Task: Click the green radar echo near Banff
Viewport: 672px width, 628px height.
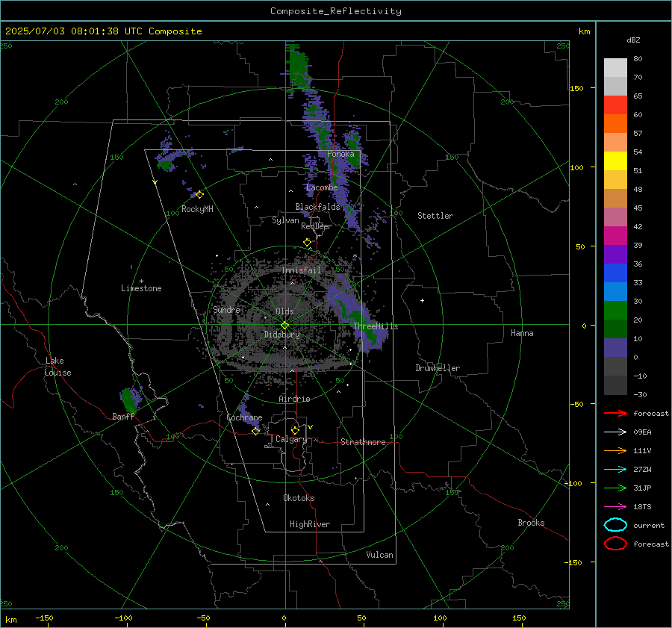Action: (x=128, y=400)
